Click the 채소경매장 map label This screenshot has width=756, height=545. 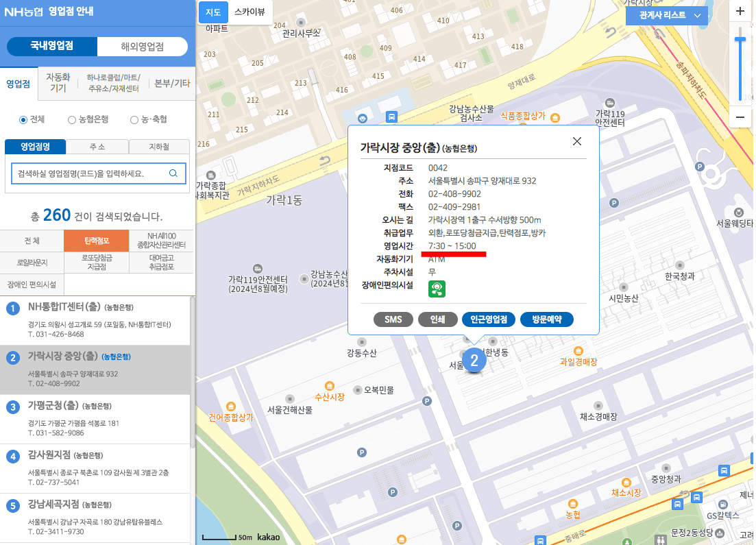point(598,417)
